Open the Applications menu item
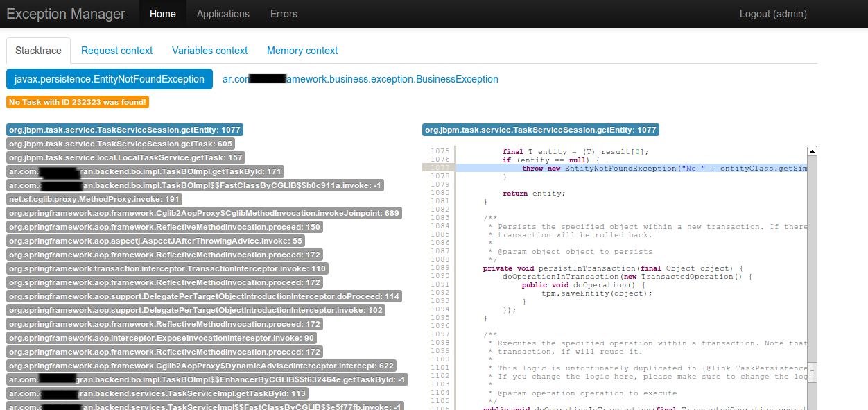The image size is (868, 410). 223,14
